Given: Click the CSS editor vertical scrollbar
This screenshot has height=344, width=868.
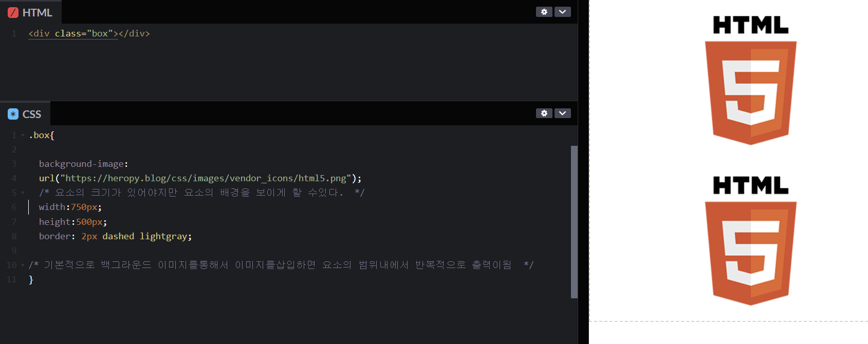Looking at the screenshot, I should (574, 222).
